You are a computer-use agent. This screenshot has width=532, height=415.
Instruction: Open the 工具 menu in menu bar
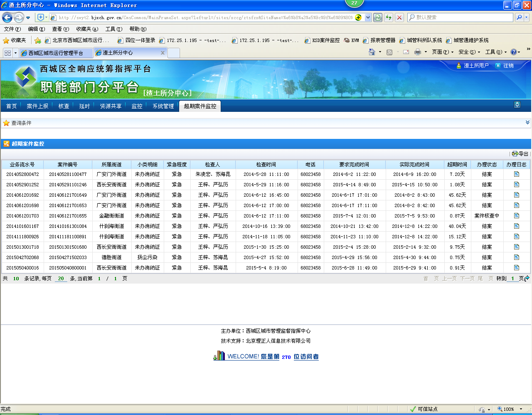click(x=113, y=29)
